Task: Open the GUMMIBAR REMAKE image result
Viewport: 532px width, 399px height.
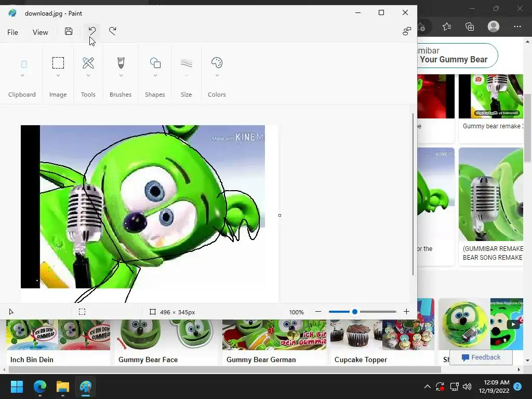Action: (490, 194)
